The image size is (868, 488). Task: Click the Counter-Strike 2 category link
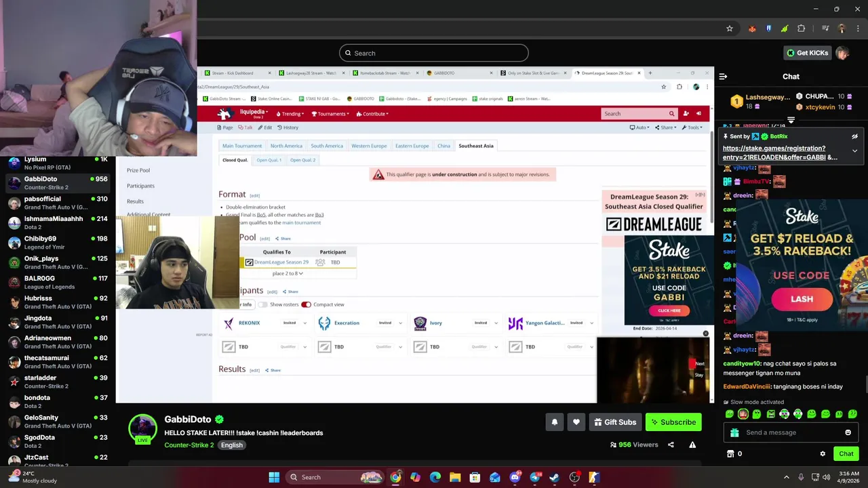click(189, 445)
